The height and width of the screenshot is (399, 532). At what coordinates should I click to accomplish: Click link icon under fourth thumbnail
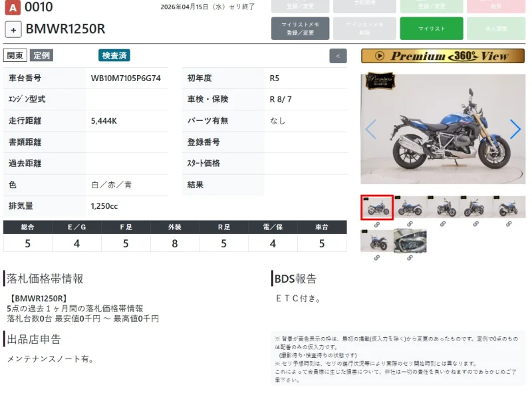click(x=475, y=224)
